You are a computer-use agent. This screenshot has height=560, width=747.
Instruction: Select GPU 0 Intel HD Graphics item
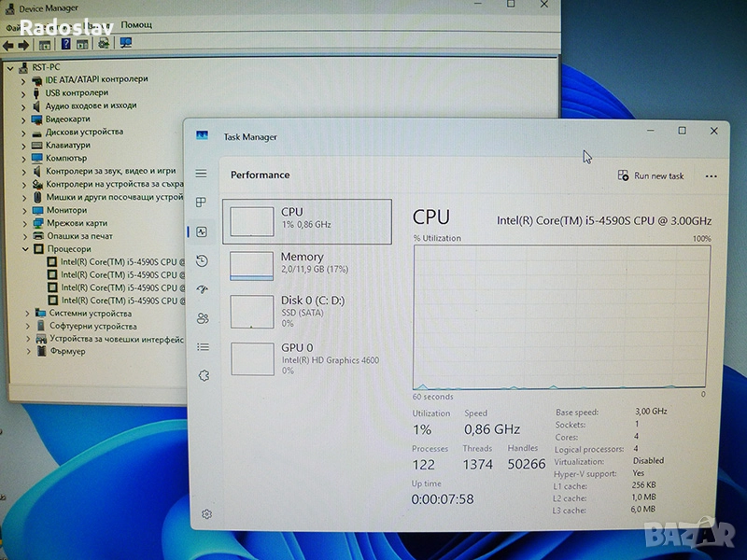pyautogui.click(x=307, y=357)
